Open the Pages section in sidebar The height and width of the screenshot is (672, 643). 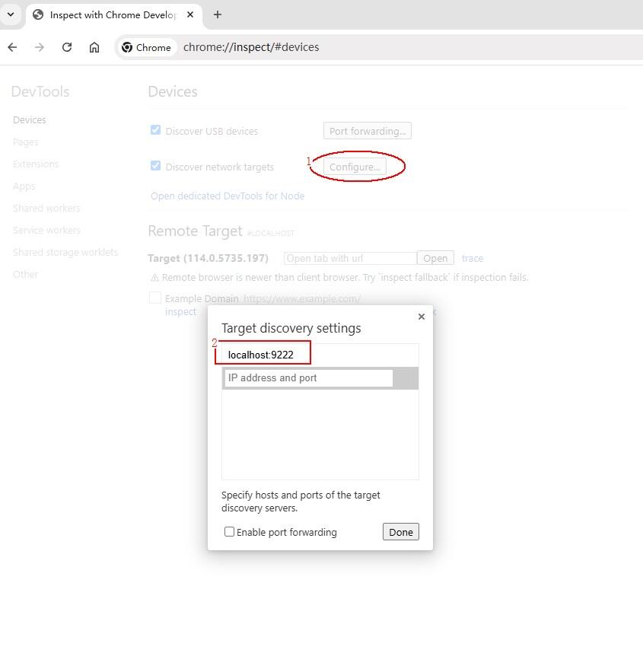click(x=25, y=142)
